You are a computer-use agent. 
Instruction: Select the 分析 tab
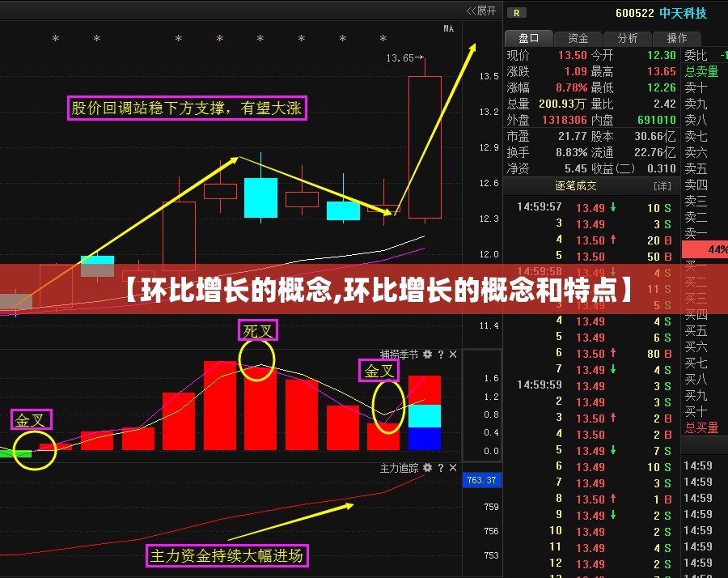628,38
